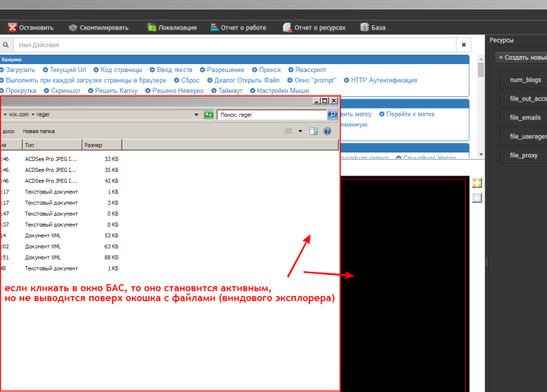The height and width of the screenshot is (392, 547).
Task: Expand the wix.com breadcrumb arrow
Action: click(x=34, y=114)
